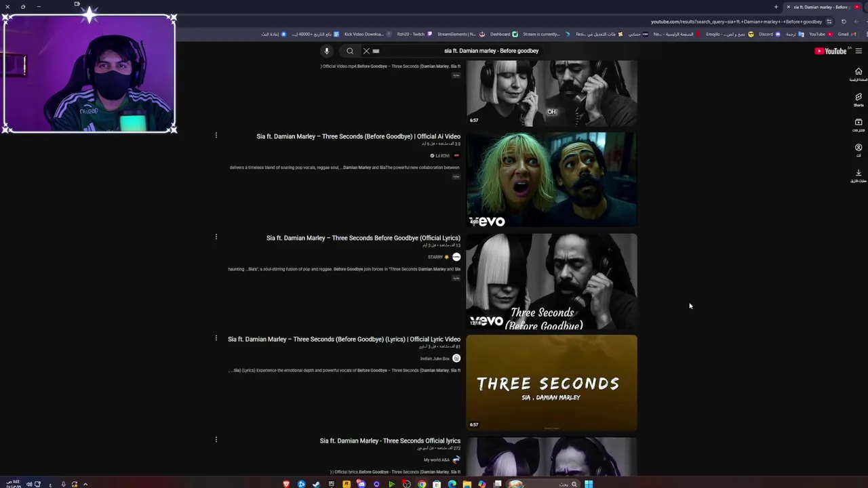
Task: Open Subscriptions in the sidebar
Action: click(x=859, y=125)
